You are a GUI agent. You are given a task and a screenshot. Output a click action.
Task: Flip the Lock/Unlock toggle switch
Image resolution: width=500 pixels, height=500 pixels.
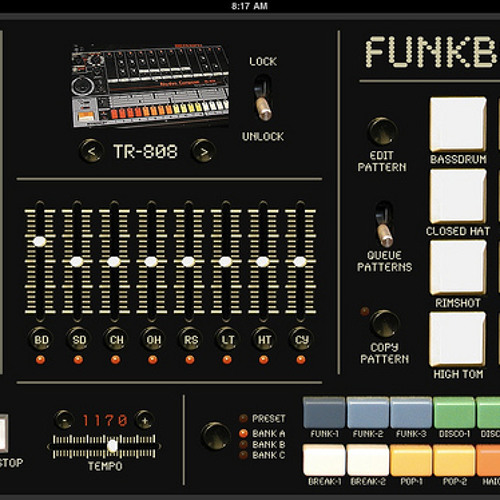tap(263, 98)
